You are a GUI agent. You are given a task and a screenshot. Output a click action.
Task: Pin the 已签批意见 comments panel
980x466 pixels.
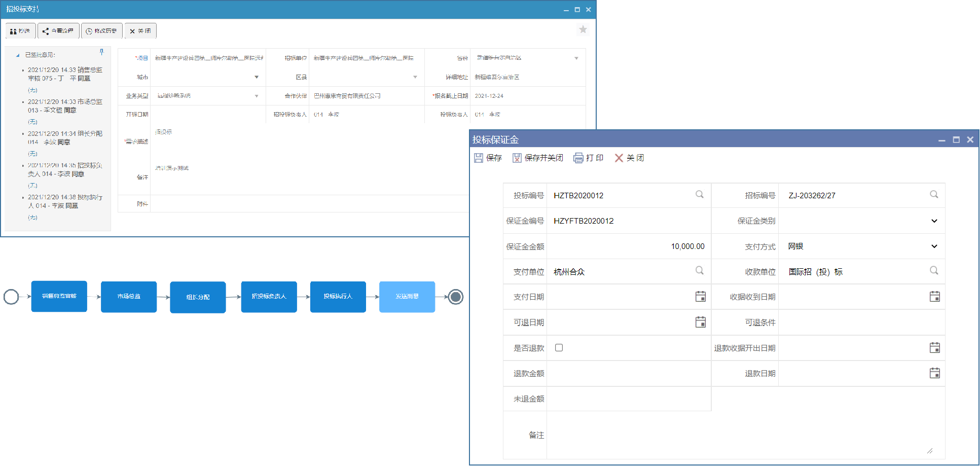(101, 52)
